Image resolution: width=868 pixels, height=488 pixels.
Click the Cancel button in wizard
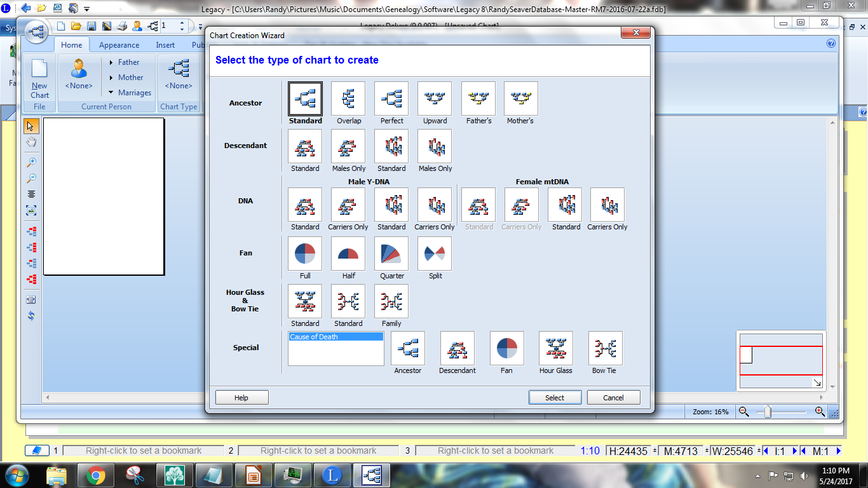click(x=613, y=398)
